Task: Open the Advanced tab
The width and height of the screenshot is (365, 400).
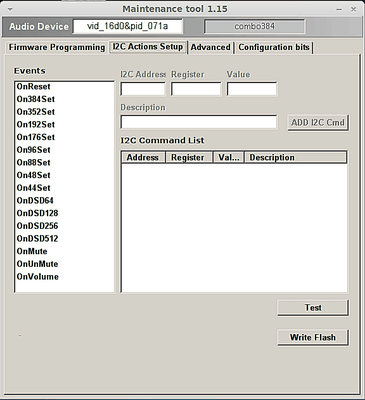Action: [211, 47]
